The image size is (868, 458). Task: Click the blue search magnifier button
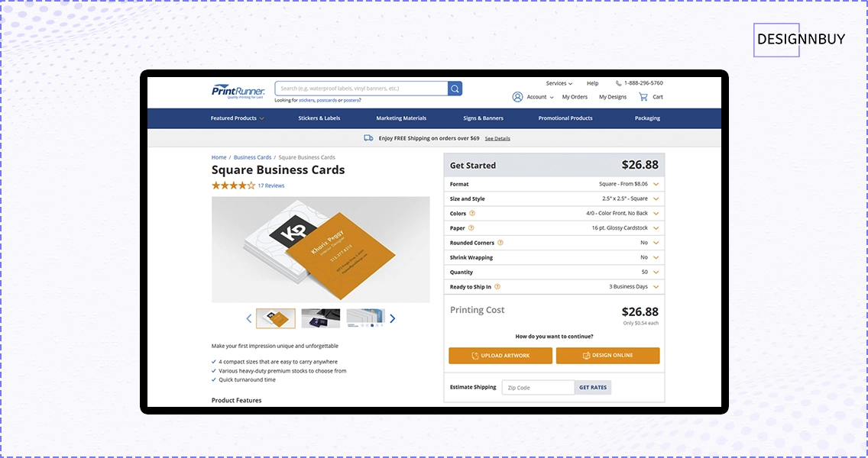[455, 89]
